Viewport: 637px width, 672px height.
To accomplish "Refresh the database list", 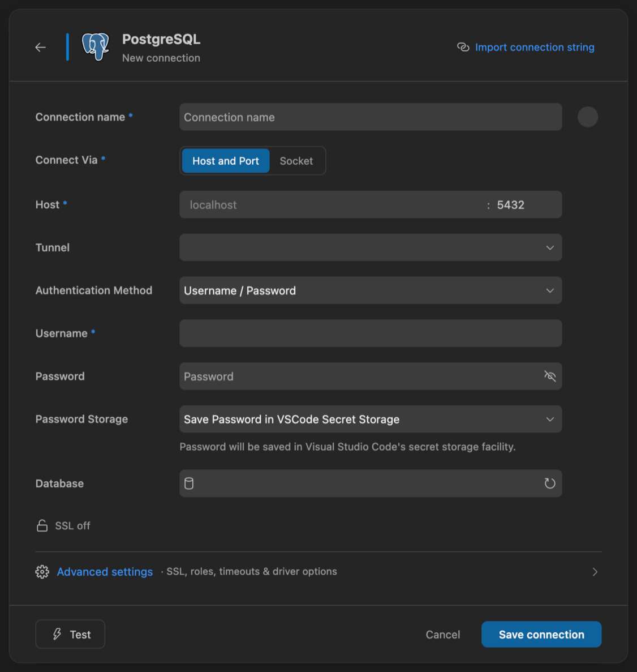I will (x=550, y=483).
